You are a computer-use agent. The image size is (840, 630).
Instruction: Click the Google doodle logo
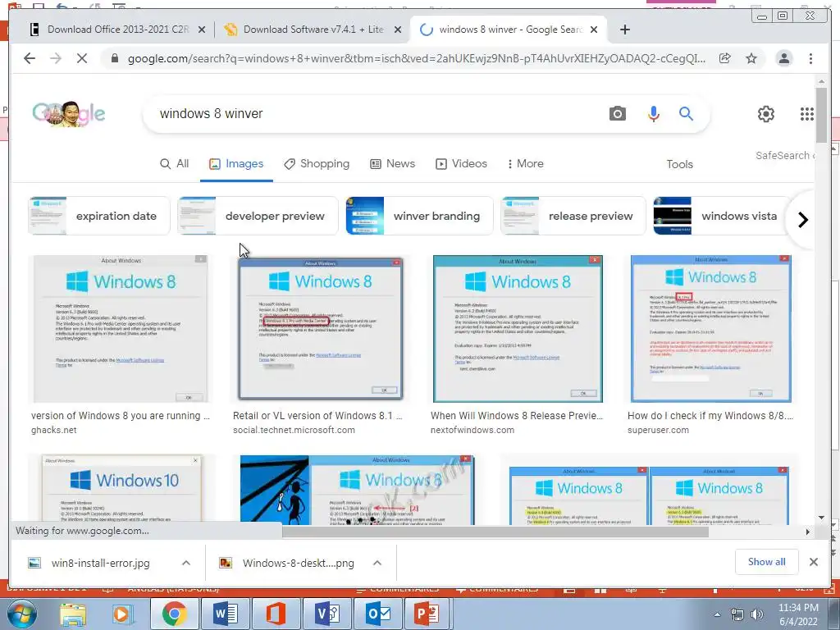[x=69, y=113]
